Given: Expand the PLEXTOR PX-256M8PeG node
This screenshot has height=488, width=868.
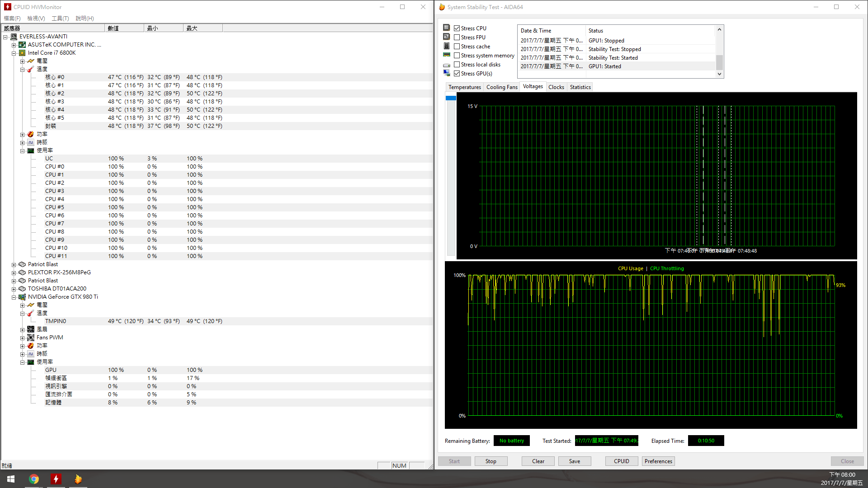Looking at the screenshot, I should [x=14, y=273].
